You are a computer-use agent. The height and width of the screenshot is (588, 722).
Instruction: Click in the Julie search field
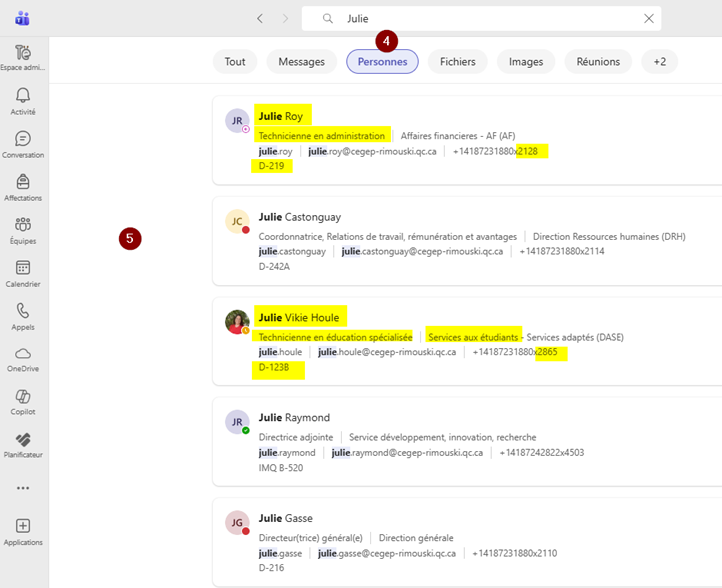point(480,18)
